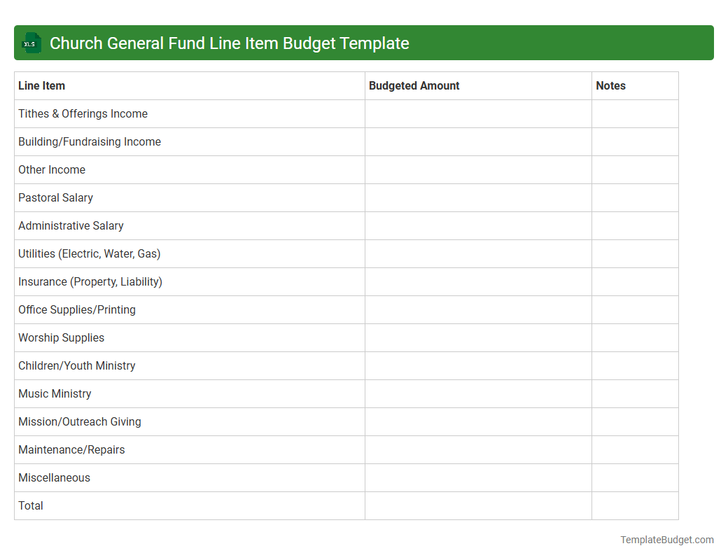Click the Mission/Outreach Giving notes cell

(x=635, y=421)
